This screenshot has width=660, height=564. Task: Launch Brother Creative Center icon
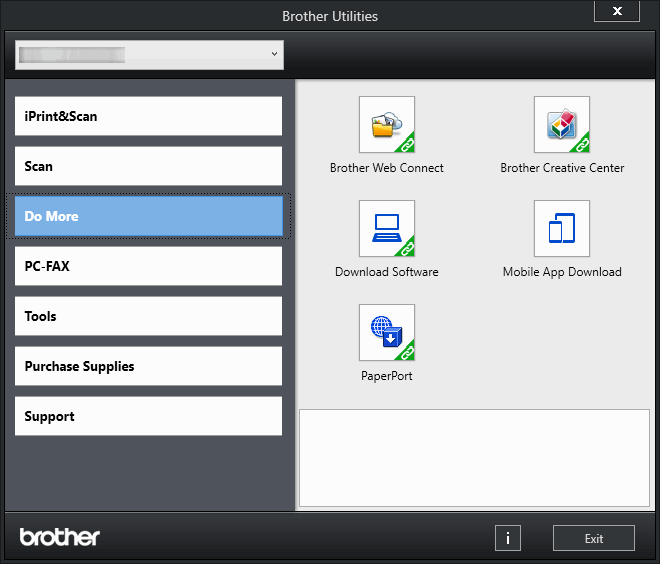[561, 125]
